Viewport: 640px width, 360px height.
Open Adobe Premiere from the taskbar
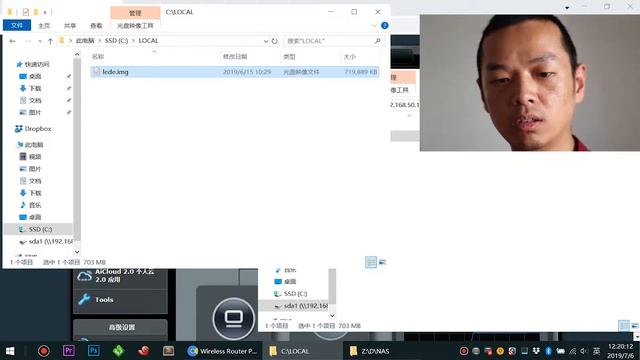(69, 351)
